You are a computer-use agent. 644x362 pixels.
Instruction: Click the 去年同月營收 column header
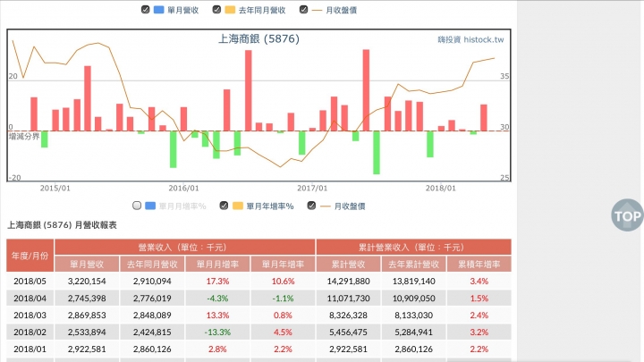click(x=152, y=265)
